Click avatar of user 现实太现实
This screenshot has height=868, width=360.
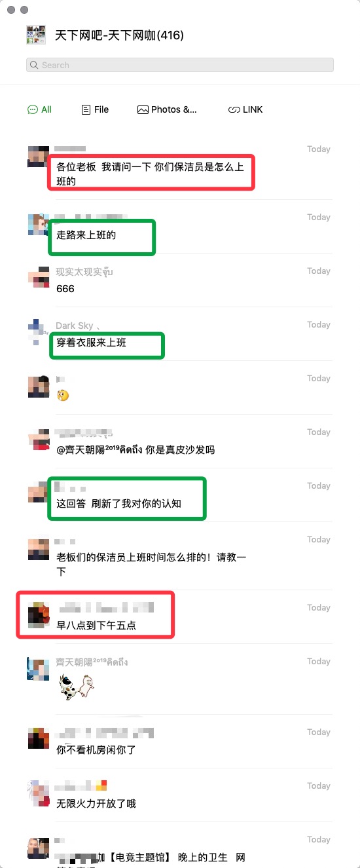click(x=39, y=278)
